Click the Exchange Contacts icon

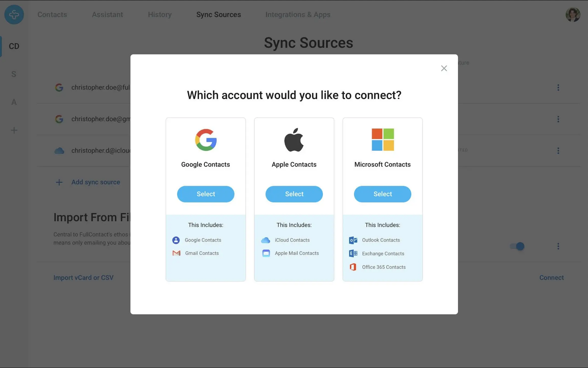(353, 253)
